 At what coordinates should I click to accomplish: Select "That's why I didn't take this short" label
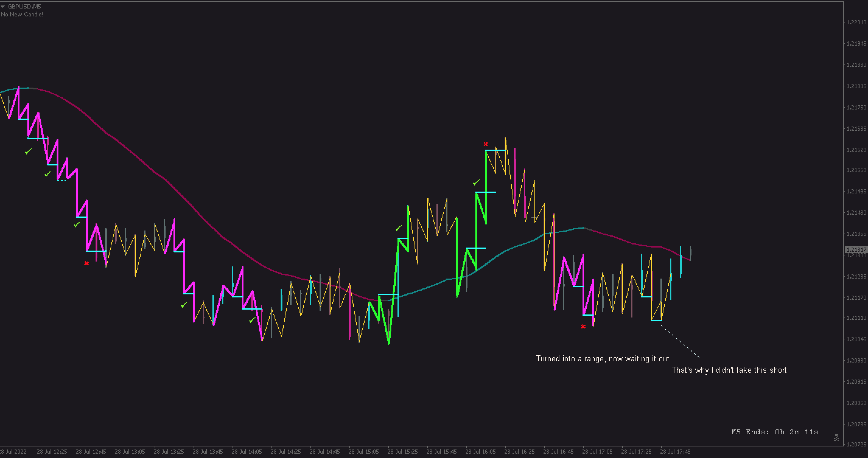click(729, 370)
